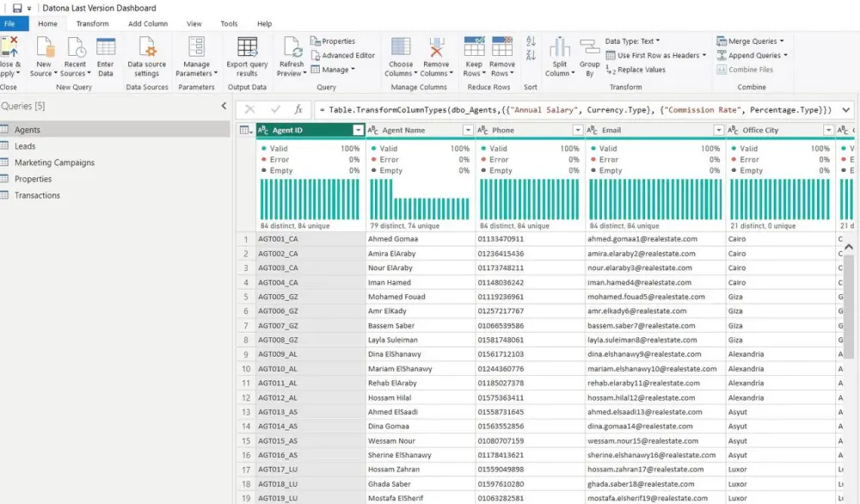Click the Agent ID column header
Viewport: 860px width, 504px height.
click(x=310, y=130)
